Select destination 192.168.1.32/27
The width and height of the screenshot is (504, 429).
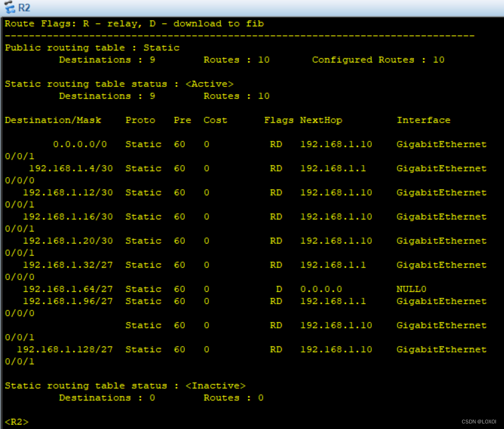coord(68,265)
